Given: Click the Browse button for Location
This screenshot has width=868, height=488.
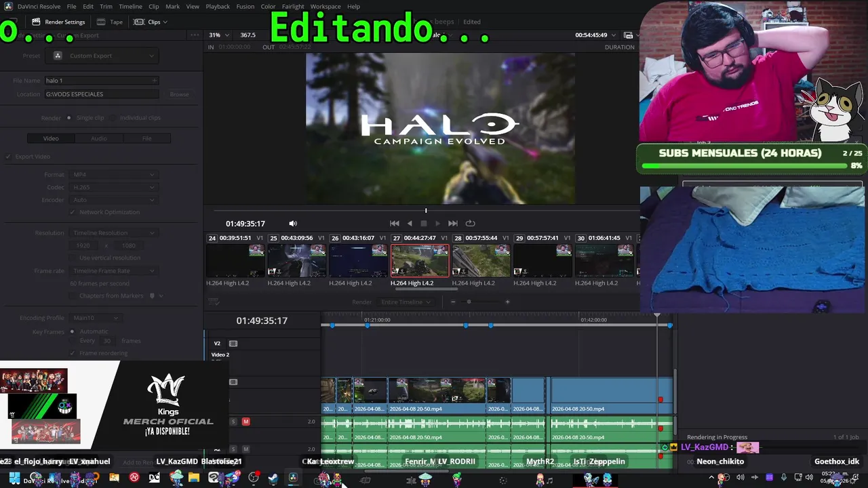Looking at the screenshot, I should [x=179, y=94].
